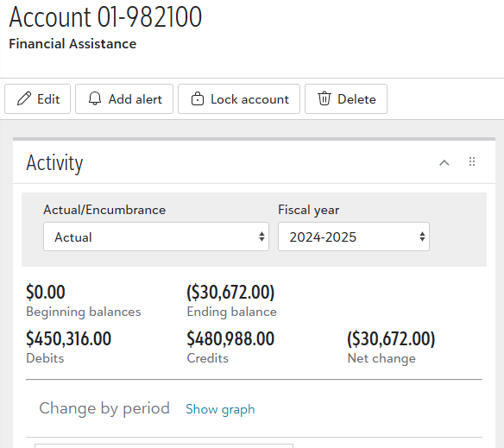Click the Show graph link
Viewport: 504px width, 448px height.
click(x=220, y=409)
